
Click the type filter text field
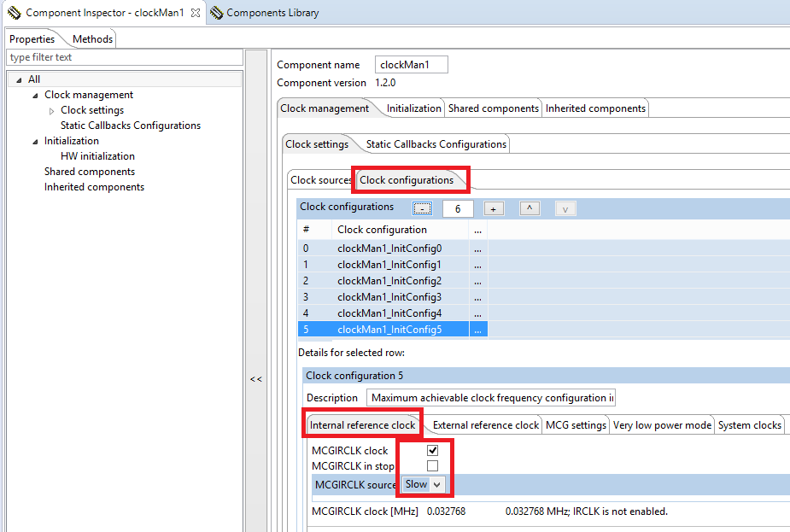[124, 57]
